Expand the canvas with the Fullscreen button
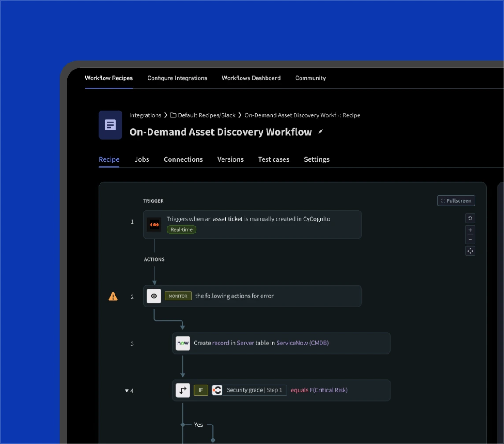This screenshot has width=504, height=444. [456, 201]
